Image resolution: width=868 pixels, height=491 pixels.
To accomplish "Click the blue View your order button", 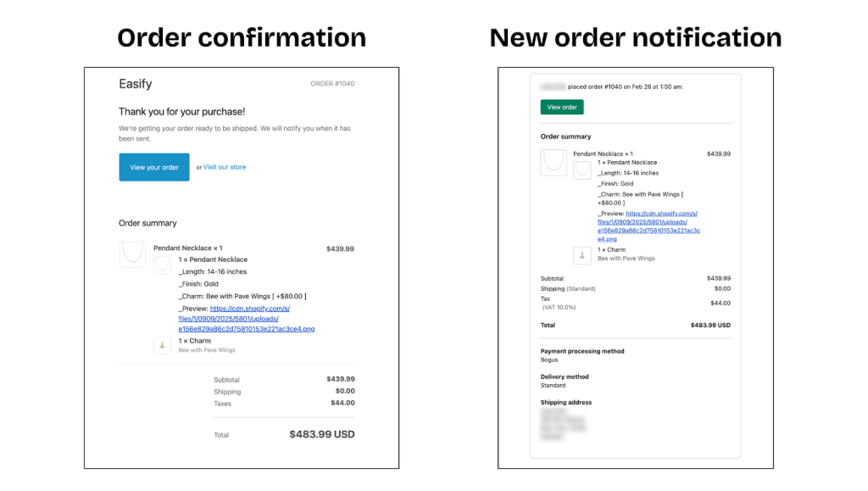I will coord(154,167).
